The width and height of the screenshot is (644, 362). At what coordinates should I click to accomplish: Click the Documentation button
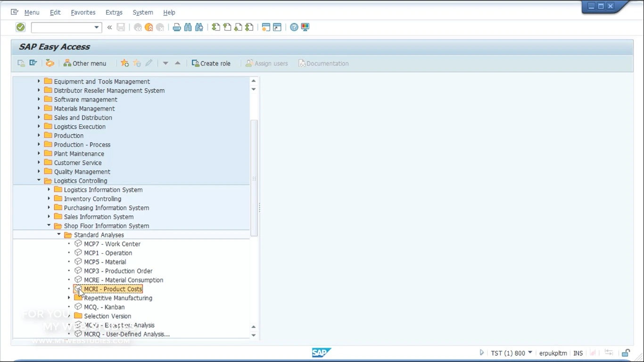[x=323, y=63]
